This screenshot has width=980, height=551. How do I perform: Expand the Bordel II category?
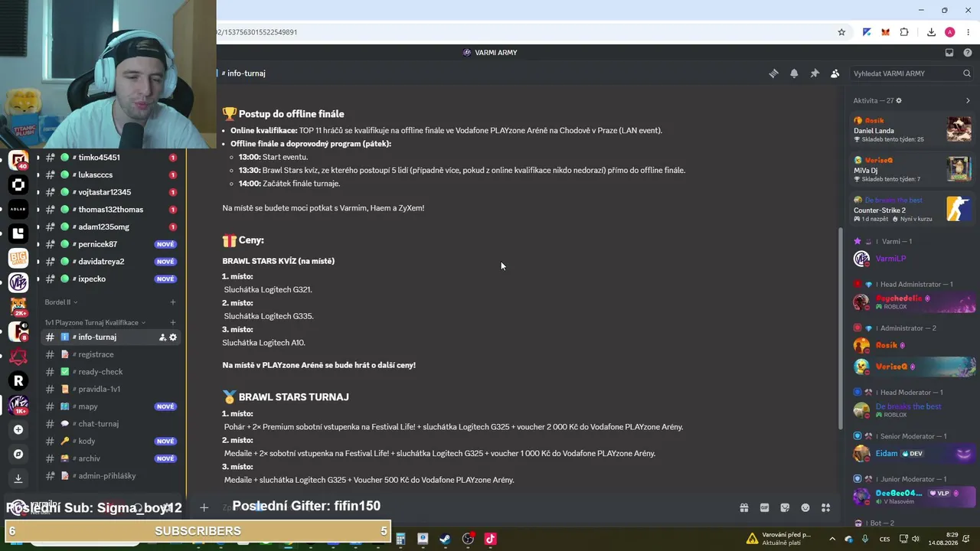(x=60, y=302)
